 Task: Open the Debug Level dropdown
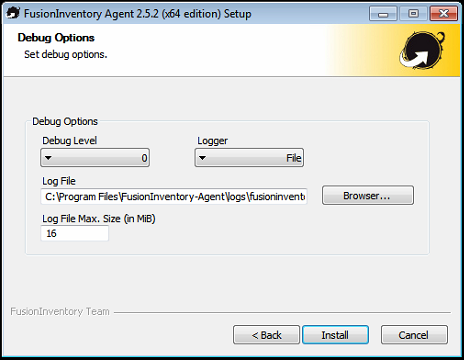coord(95,158)
